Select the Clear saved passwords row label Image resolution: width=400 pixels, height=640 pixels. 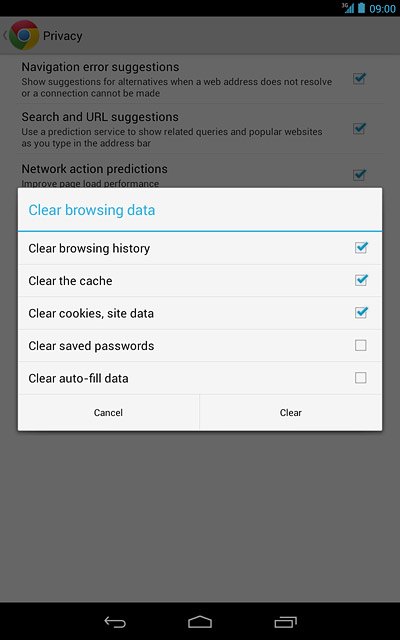pyautogui.click(x=91, y=346)
